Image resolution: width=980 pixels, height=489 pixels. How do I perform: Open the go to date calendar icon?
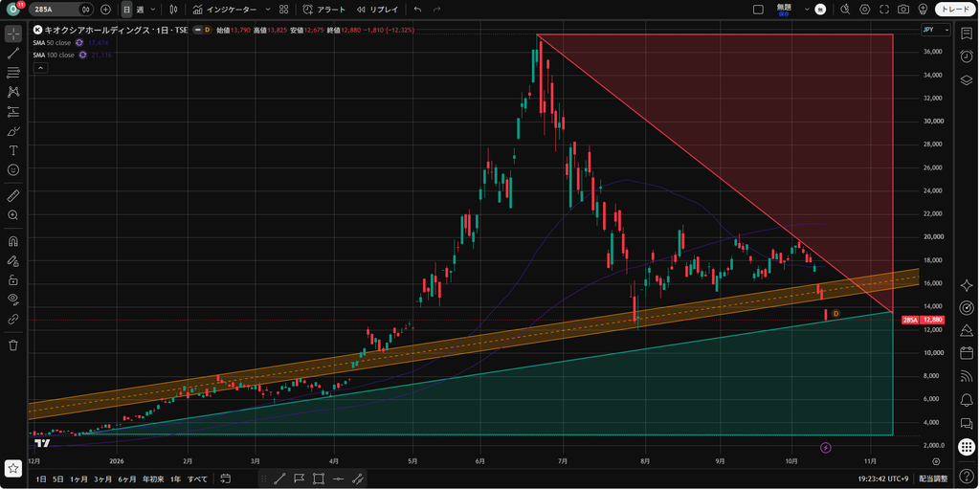pos(226,479)
